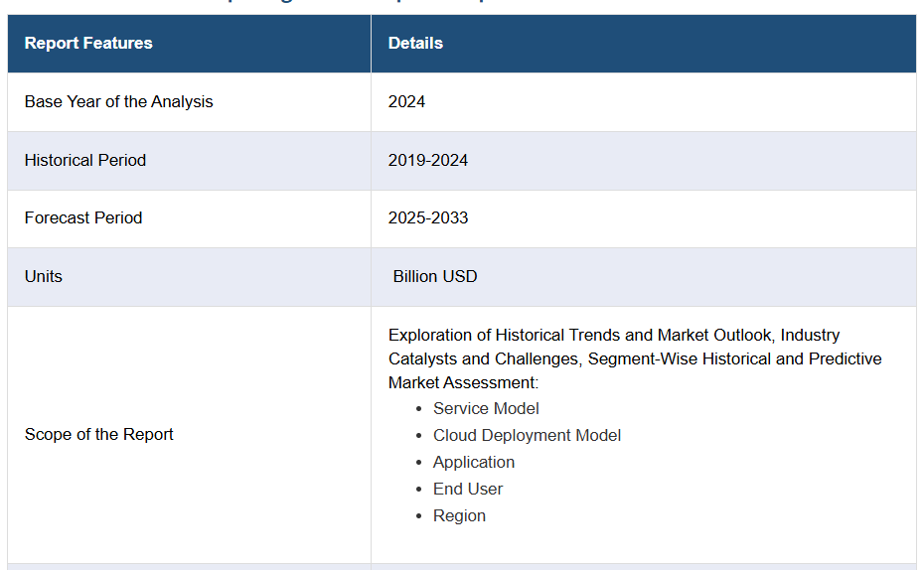Click the Report Features column header

(x=88, y=44)
